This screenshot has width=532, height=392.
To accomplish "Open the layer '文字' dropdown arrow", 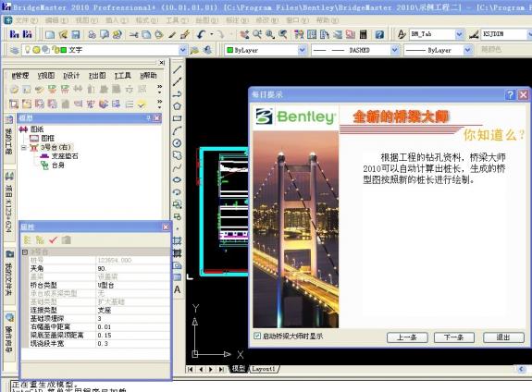I will 182,50.
